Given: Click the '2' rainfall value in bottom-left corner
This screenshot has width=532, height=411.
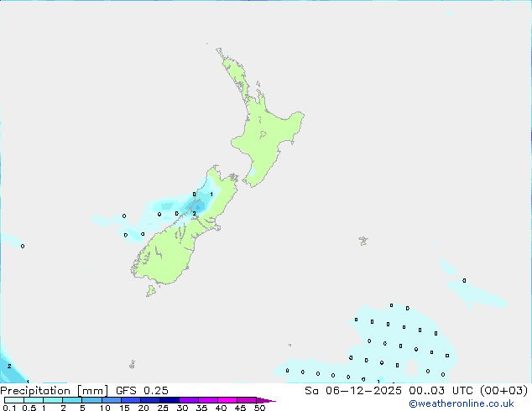Looking at the screenshot, I should [9, 367].
